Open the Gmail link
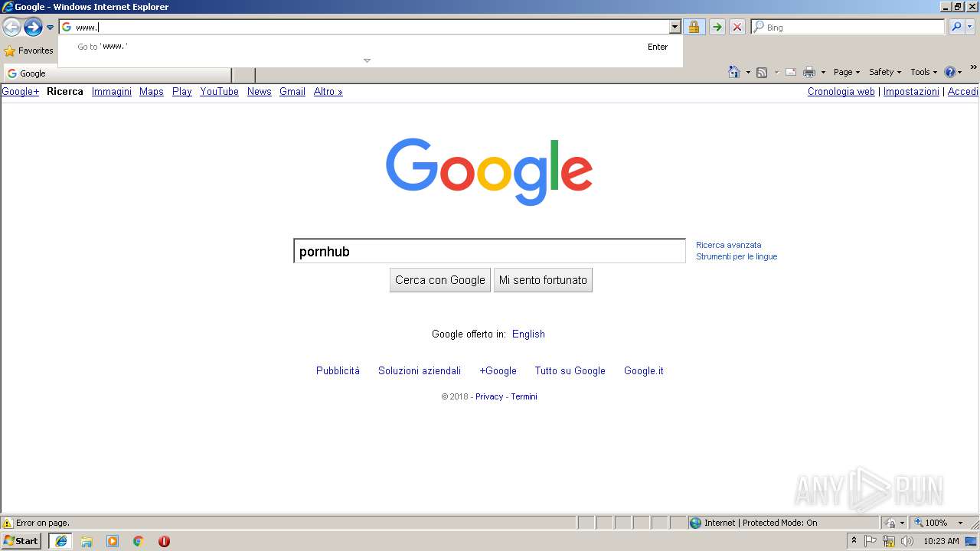Viewport: 980px width, 551px height. point(292,92)
